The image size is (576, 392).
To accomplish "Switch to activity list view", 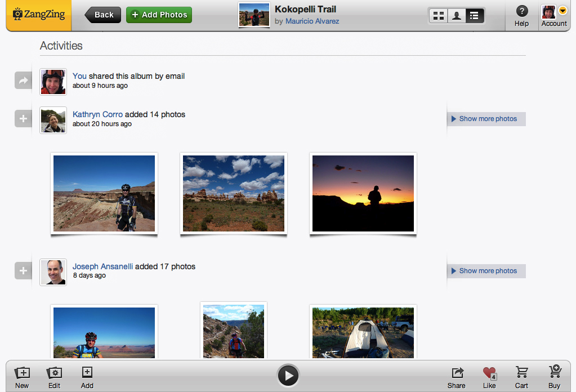I will coord(474,16).
